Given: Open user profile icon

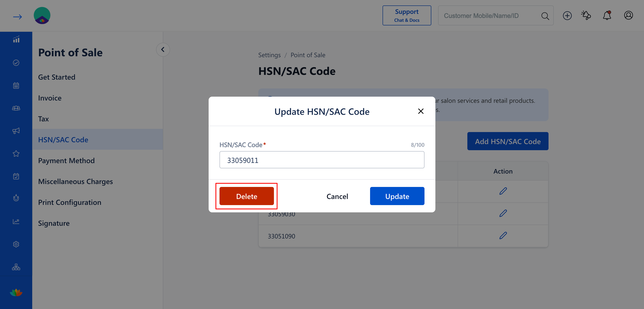Looking at the screenshot, I should coord(629,15).
